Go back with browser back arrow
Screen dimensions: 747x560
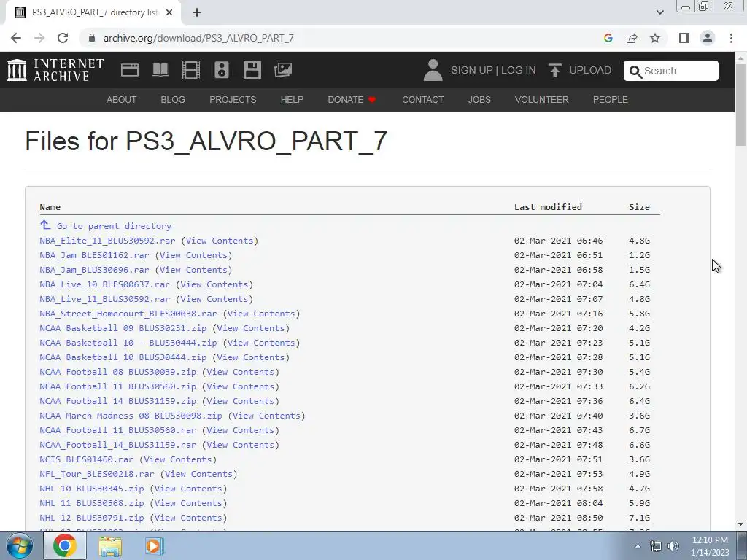click(16, 38)
